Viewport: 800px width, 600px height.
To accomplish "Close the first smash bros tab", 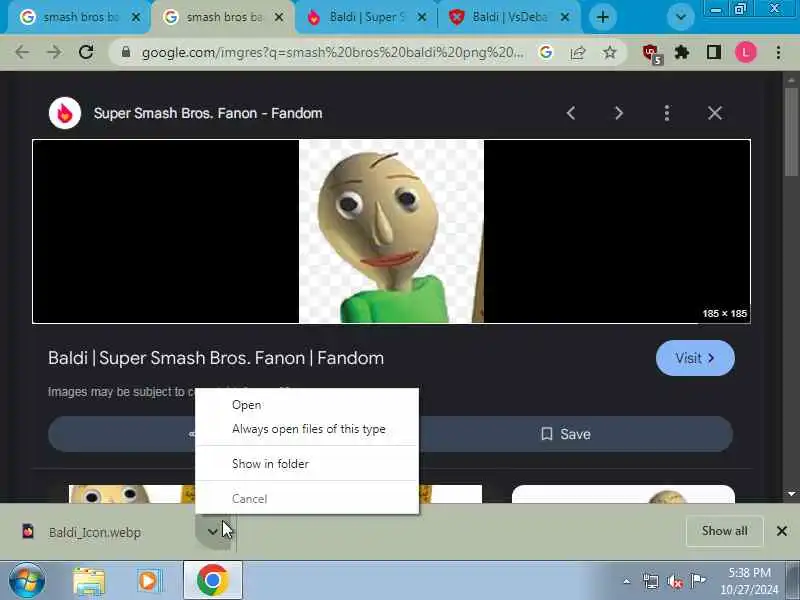I will pos(136,17).
